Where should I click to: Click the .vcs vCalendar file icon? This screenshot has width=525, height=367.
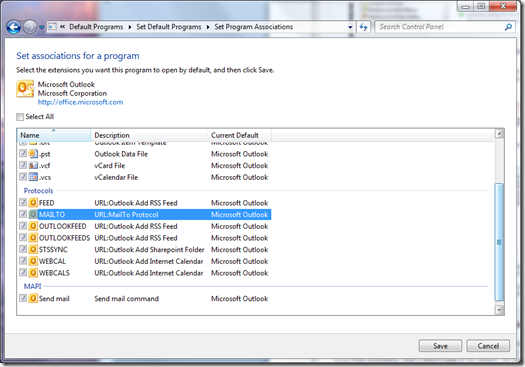click(33, 177)
